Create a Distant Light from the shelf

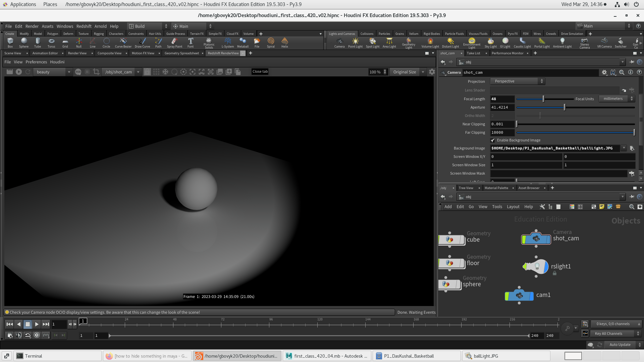coord(450,43)
